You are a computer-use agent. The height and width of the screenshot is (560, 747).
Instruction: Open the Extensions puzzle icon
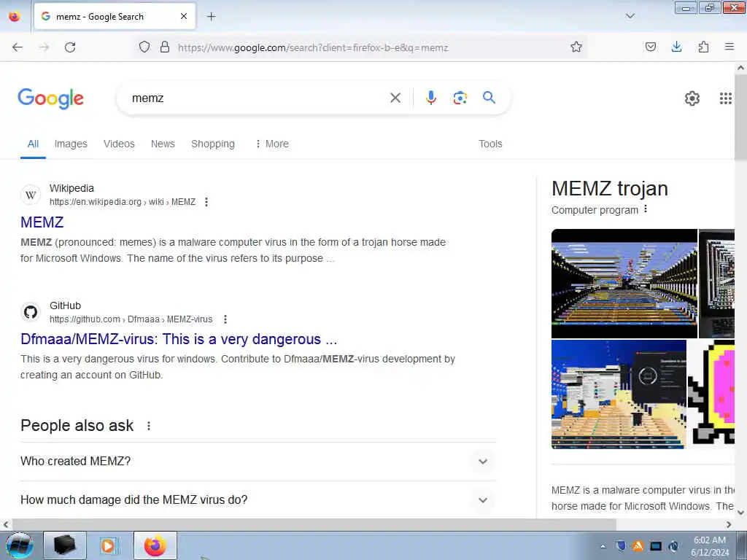point(703,47)
